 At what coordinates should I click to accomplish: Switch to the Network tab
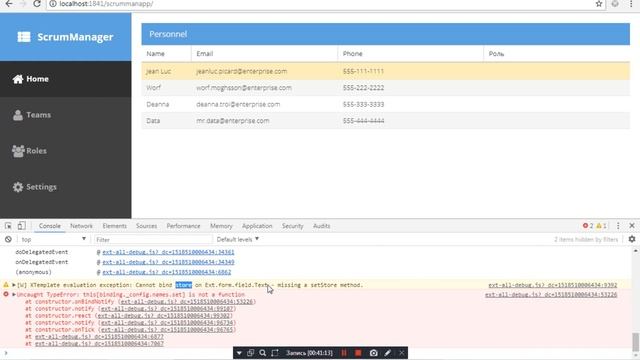pos(81,226)
